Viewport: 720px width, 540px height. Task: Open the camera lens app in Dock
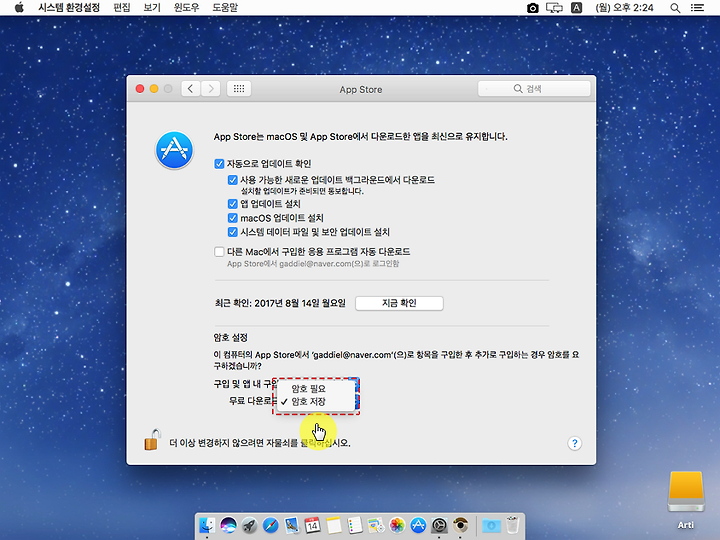click(x=461, y=525)
